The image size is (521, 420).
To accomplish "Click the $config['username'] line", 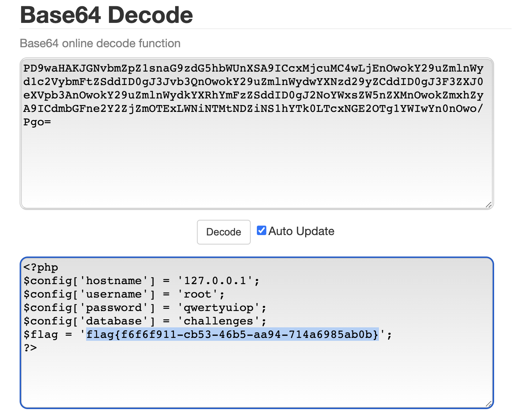I will [124, 294].
